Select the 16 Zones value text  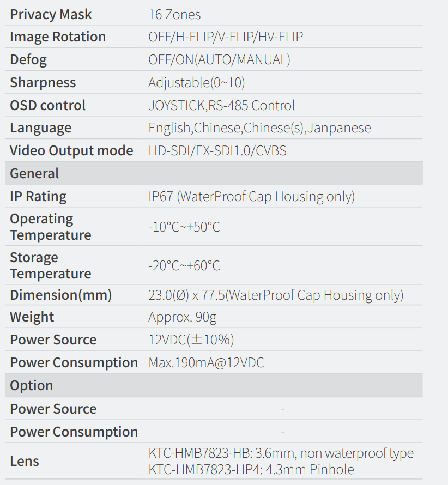(174, 14)
